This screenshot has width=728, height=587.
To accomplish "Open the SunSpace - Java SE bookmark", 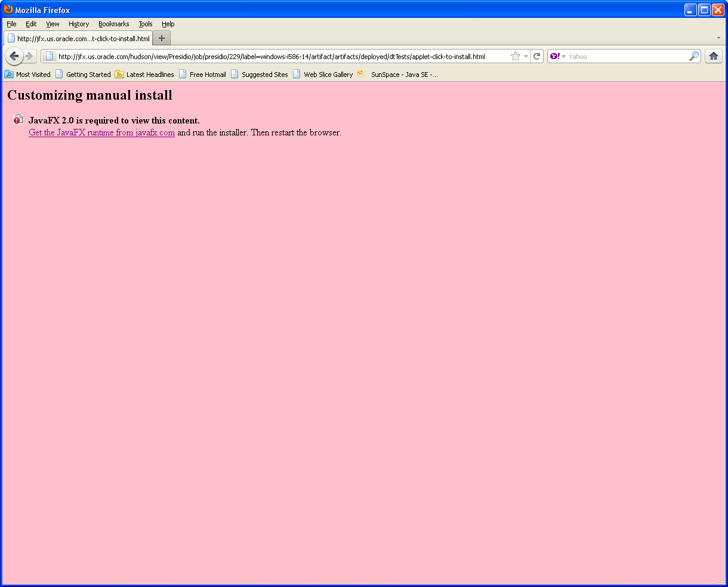I will [x=397, y=75].
